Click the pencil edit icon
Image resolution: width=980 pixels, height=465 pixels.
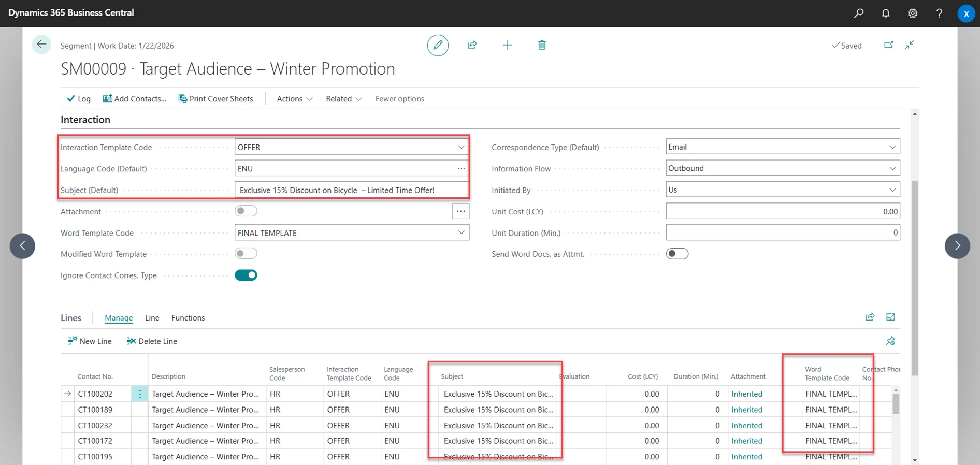[x=438, y=46]
